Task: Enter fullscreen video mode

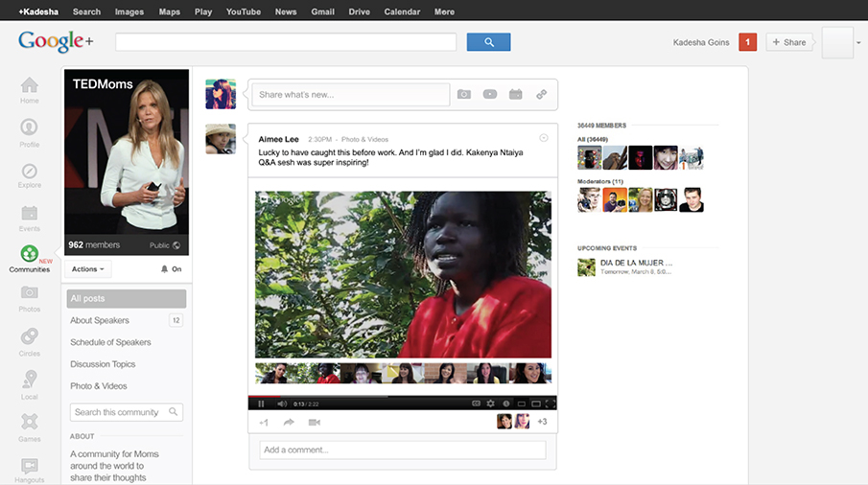Action: coord(551,404)
